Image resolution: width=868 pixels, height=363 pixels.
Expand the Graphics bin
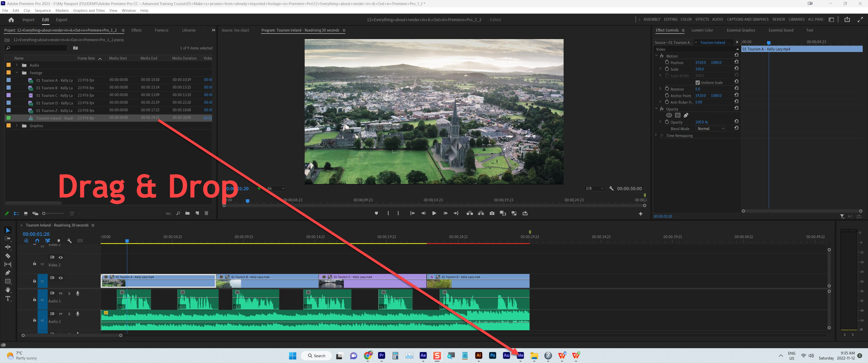(16, 126)
